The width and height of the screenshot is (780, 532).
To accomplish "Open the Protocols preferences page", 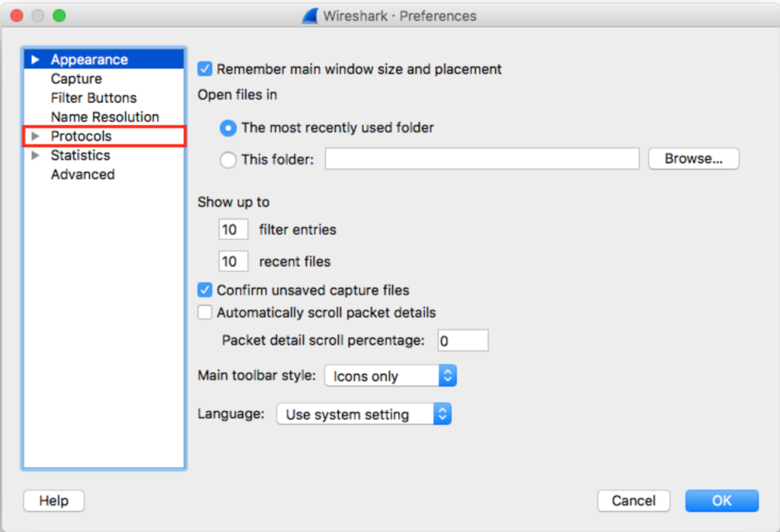I will tap(80, 136).
